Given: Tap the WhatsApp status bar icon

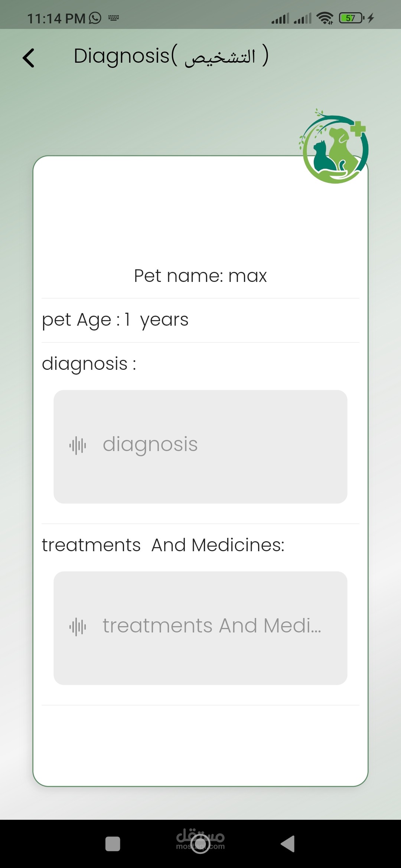Looking at the screenshot, I should pos(95,18).
